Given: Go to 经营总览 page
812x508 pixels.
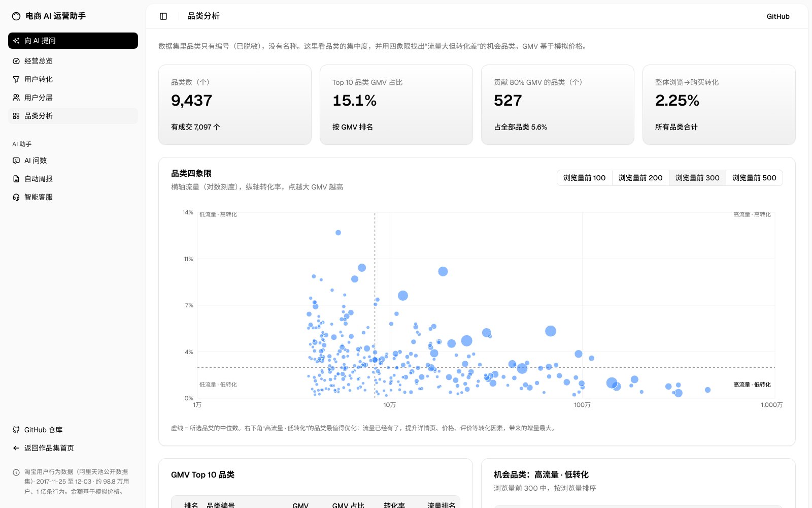Looking at the screenshot, I should [x=73, y=61].
